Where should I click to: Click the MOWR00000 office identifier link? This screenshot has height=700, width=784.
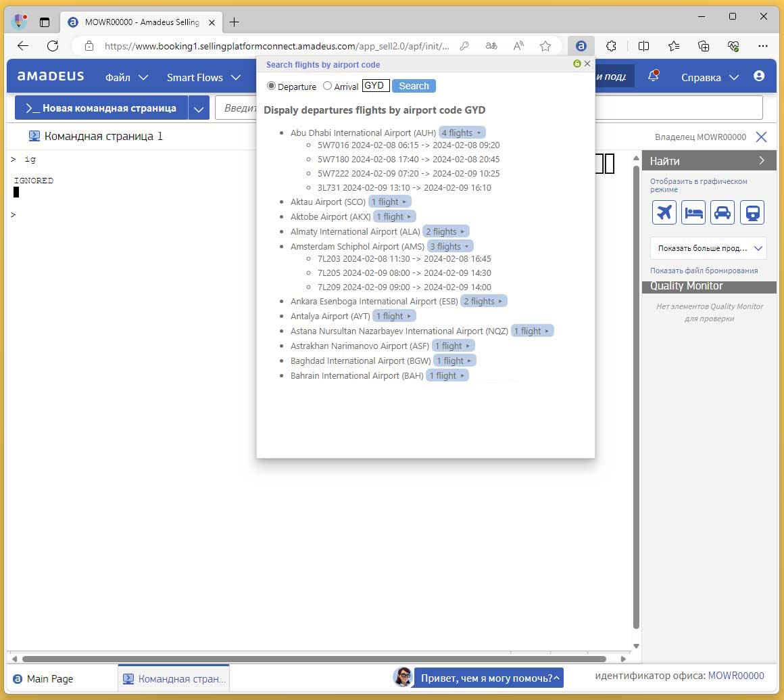click(736, 676)
